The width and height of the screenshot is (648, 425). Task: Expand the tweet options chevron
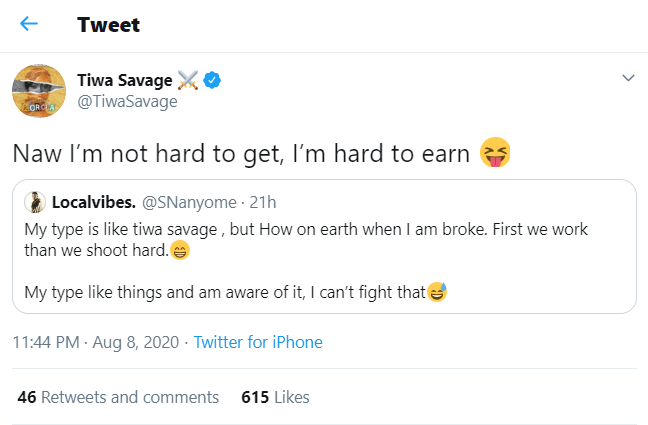coord(628,78)
